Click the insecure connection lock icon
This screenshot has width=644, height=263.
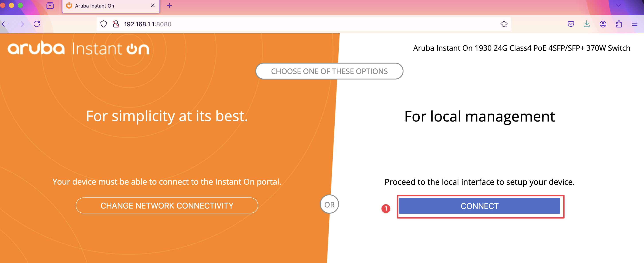coord(116,24)
